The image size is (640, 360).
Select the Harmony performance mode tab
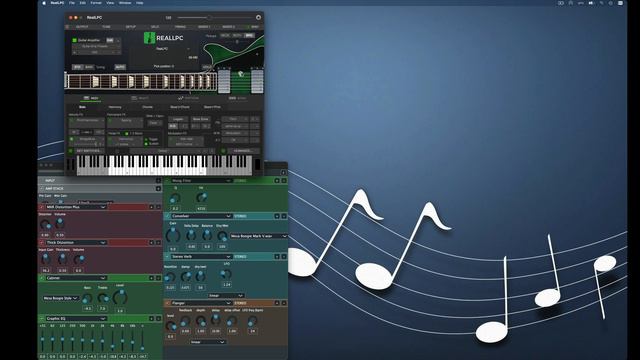coord(115,107)
